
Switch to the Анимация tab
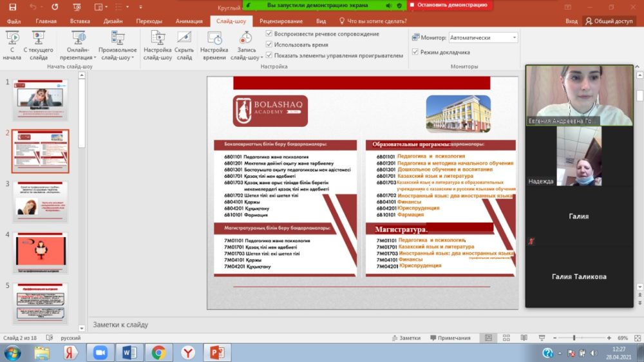tap(189, 21)
